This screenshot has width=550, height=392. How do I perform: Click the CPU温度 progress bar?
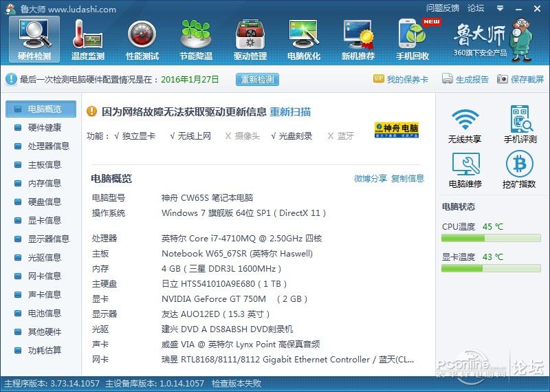click(x=491, y=238)
